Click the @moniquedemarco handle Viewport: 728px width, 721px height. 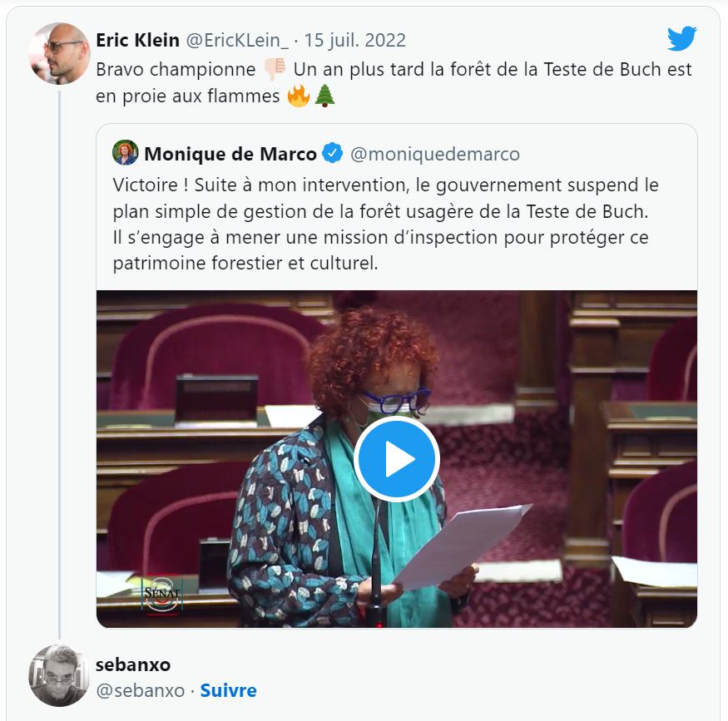[x=434, y=154]
